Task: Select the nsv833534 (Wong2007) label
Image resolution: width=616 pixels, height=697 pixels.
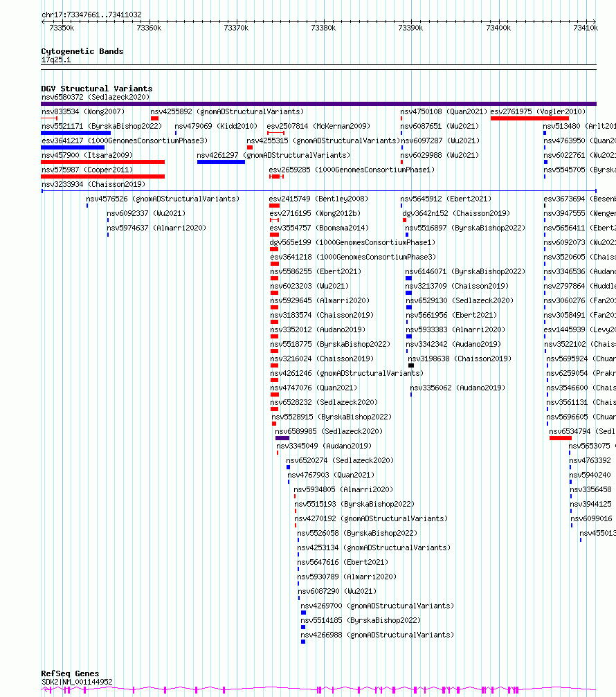Action: coord(82,111)
